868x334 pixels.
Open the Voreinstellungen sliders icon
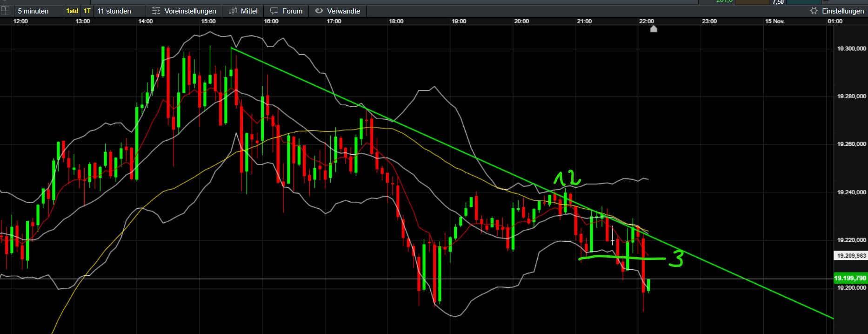tap(156, 11)
